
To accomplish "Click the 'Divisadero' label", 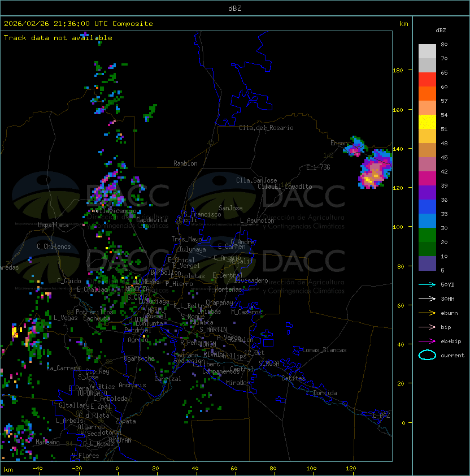I will (251, 280).
